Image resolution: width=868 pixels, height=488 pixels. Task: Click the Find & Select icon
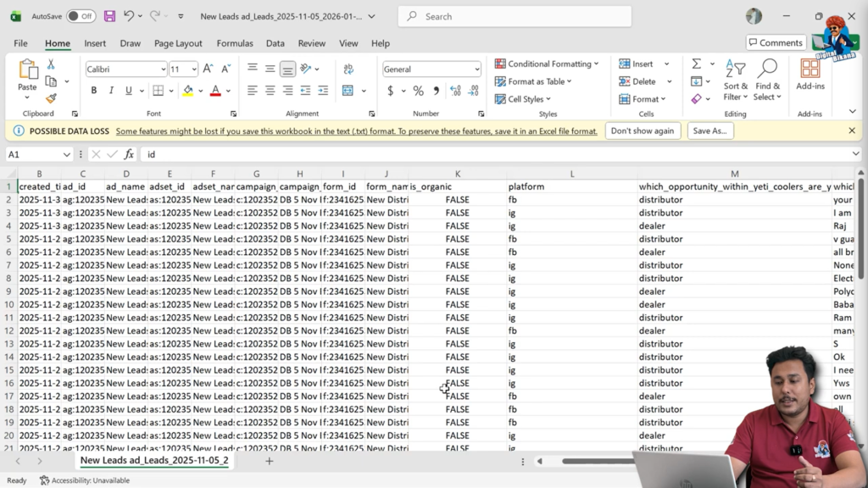pos(767,81)
